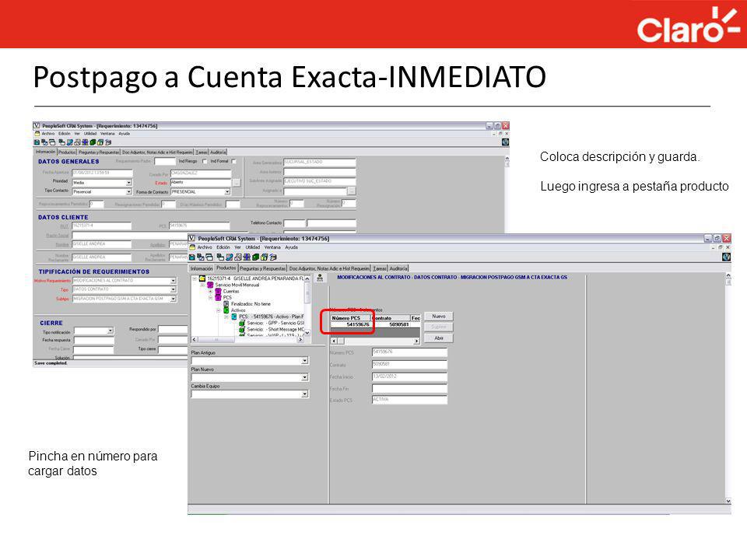This screenshot has width=747, height=560.
Task: Switch to Información tab in front window
Action: [x=202, y=268]
